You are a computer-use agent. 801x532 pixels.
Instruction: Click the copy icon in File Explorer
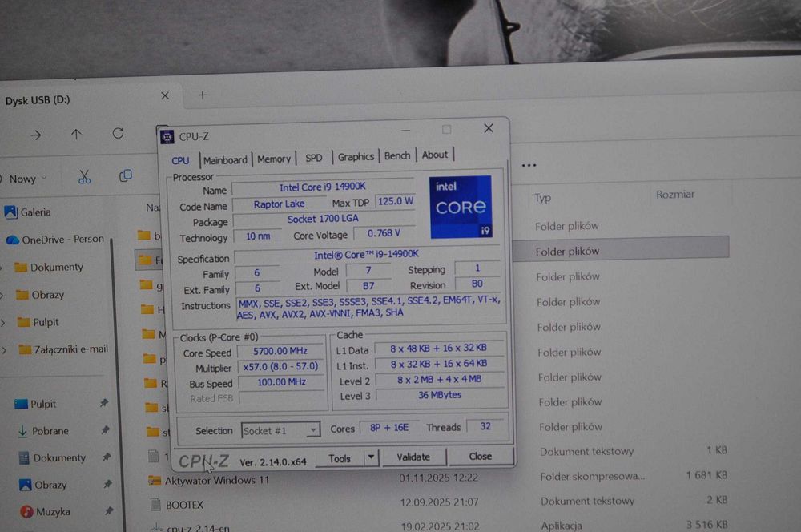pos(126,176)
